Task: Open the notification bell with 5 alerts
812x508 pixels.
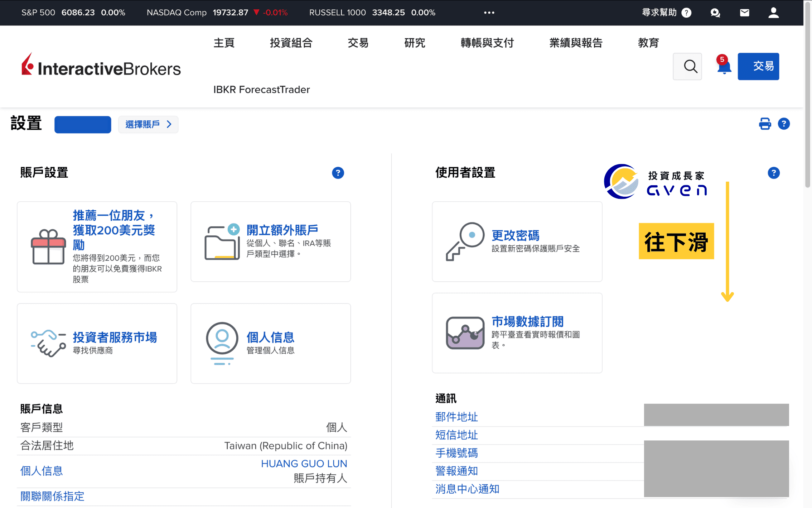Action: click(724, 67)
